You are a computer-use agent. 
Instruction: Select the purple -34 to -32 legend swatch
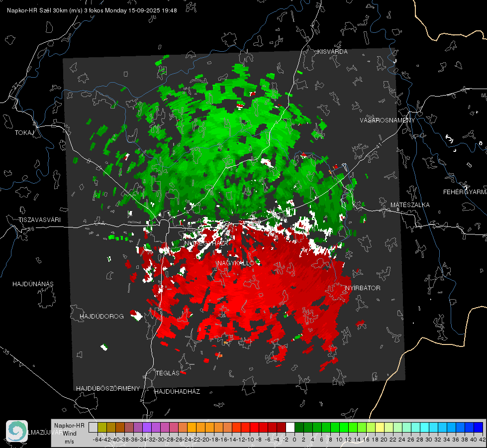click(147, 427)
